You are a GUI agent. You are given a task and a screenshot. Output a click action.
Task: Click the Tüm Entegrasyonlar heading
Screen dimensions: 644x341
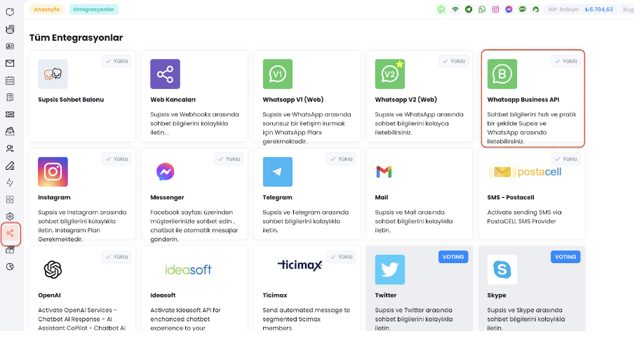tap(76, 38)
